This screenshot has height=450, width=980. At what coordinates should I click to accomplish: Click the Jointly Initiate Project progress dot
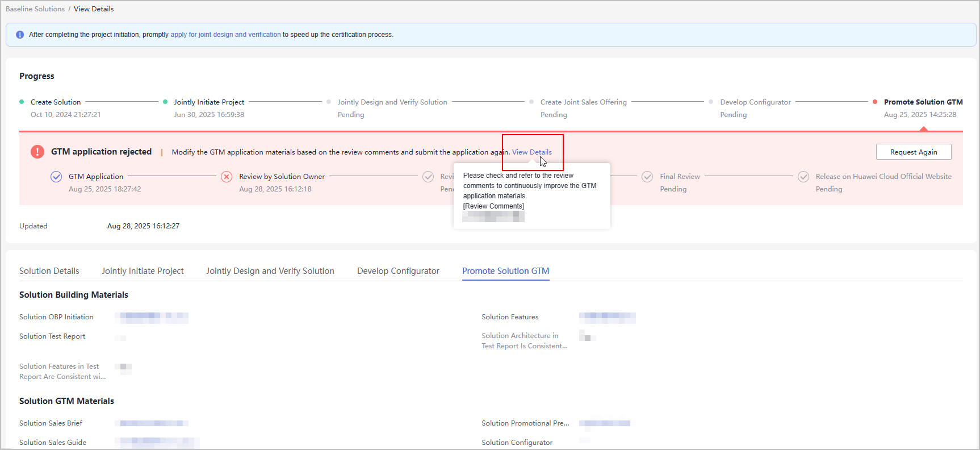tap(165, 102)
